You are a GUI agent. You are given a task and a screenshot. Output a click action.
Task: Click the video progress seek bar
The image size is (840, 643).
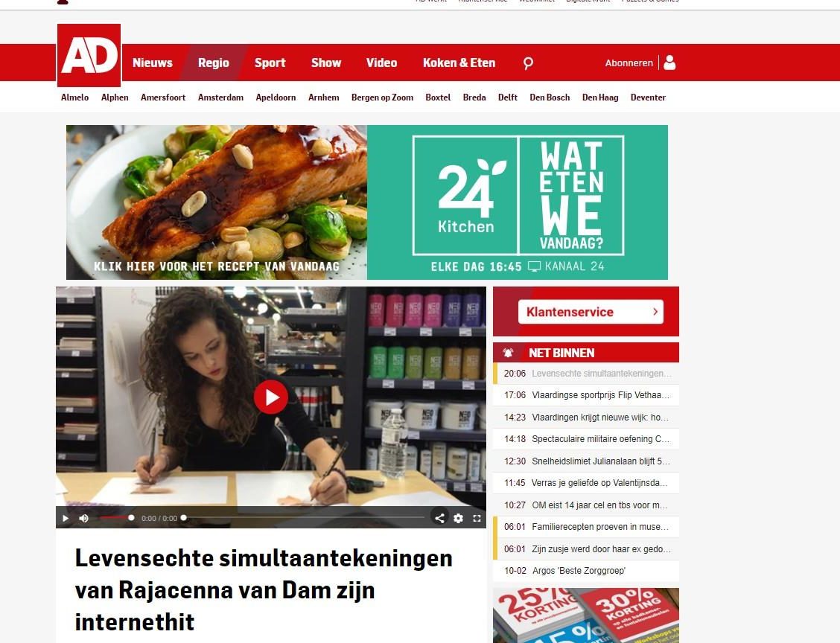(303, 518)
